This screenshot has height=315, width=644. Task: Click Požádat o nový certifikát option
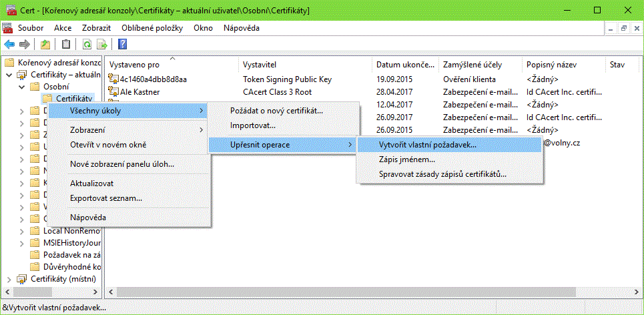point(276,110)
